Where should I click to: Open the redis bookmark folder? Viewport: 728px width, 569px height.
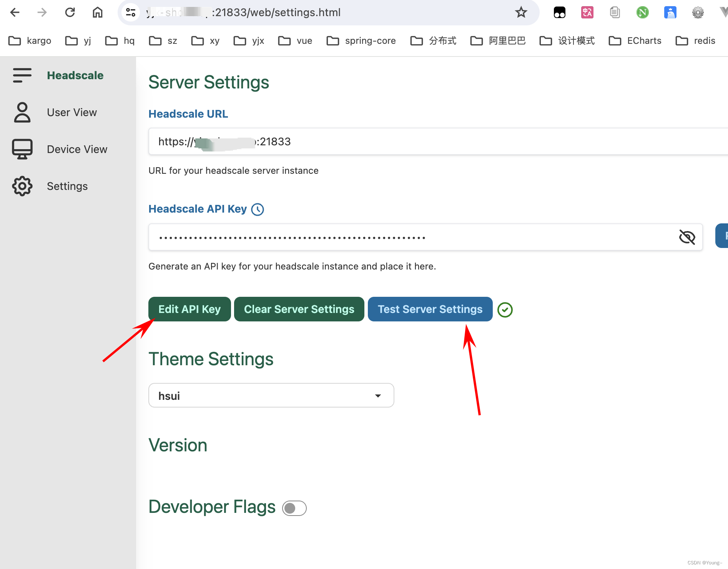pyautogui.click(x=695, y=41)
